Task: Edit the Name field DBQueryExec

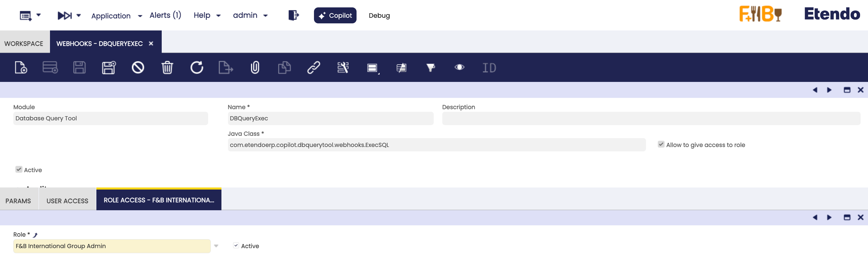Action: 330,118
